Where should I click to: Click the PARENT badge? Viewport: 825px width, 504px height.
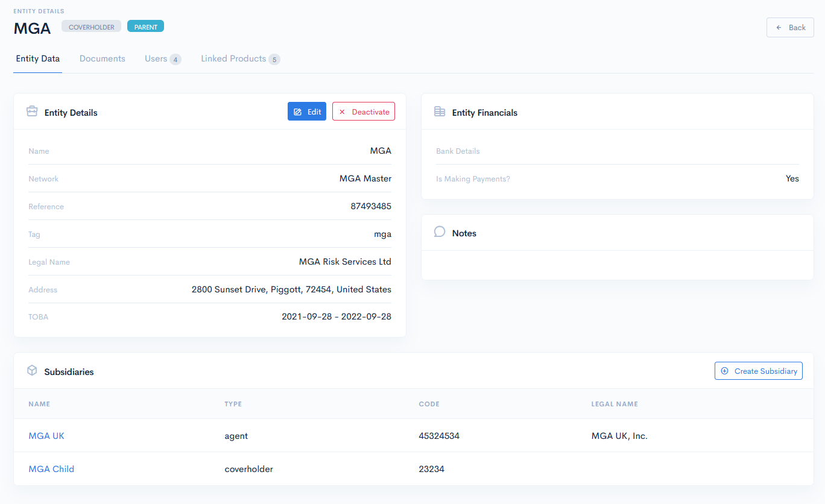coord(145,27)
